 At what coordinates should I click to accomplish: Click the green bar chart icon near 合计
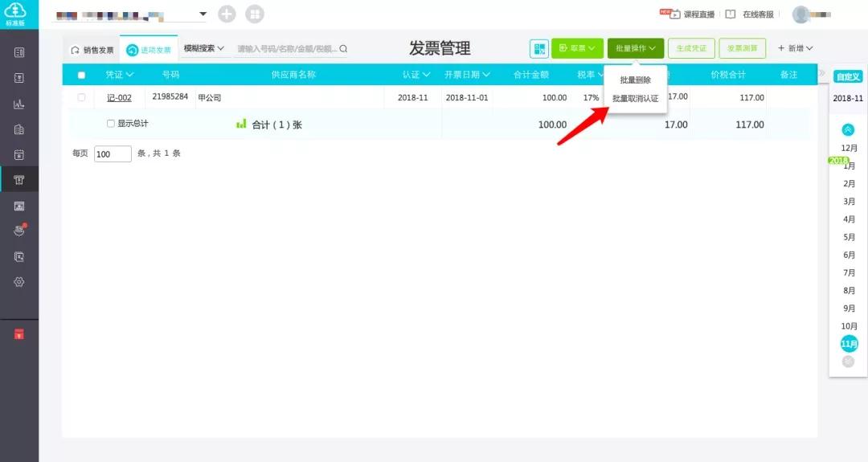pyautogui.click(x=241, y=124)
